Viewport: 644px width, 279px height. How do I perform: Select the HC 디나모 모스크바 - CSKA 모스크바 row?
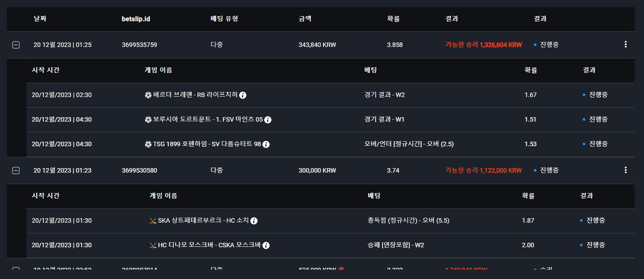[x=331, y=245]
